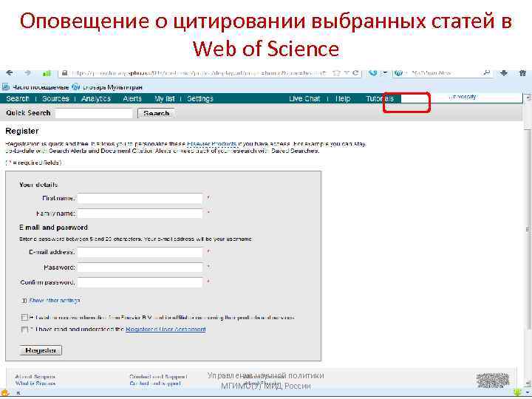This screenshot has height=399, width=532.
Task: Open Live Chat link
Action: (x=304, y=99)
